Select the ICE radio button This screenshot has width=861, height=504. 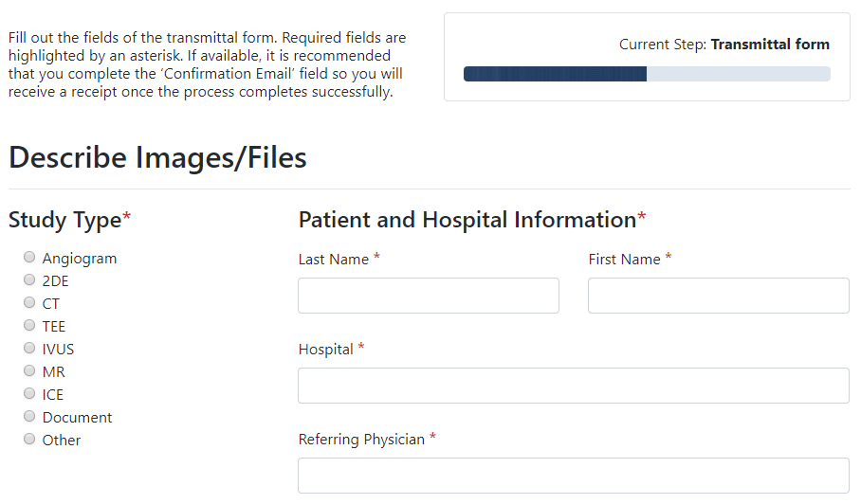pos(29,394)
